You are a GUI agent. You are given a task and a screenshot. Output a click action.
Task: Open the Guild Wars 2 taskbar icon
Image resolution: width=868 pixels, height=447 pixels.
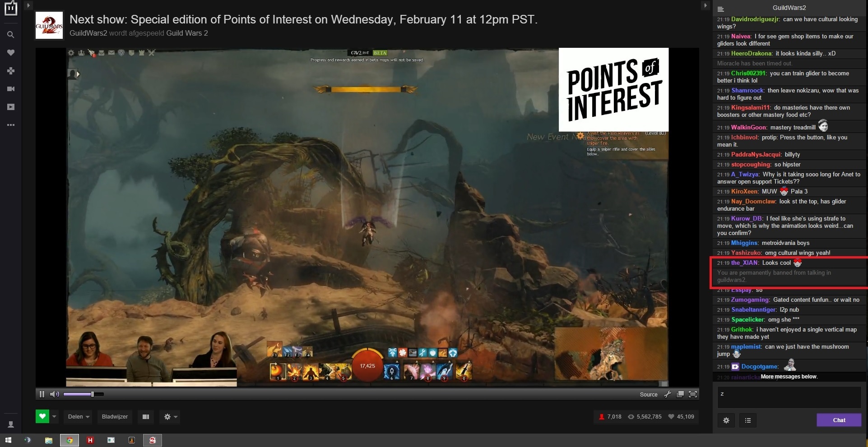(x=153, y=440)
